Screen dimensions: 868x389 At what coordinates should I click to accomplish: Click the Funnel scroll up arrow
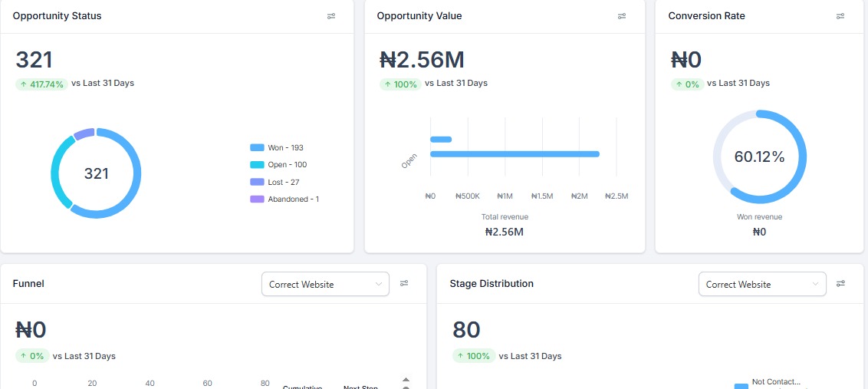[406, 380]
